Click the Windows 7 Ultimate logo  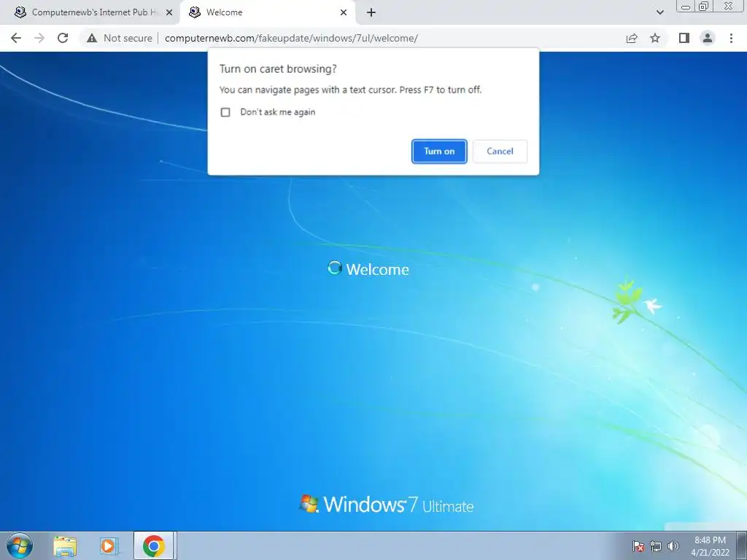(387, 505)
